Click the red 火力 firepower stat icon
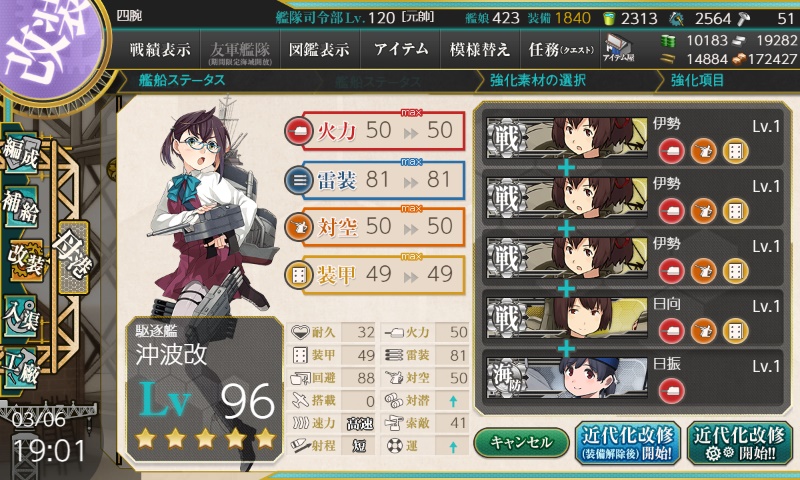The width and height of the screenshot is (800, 480). (x=299, y=132)
